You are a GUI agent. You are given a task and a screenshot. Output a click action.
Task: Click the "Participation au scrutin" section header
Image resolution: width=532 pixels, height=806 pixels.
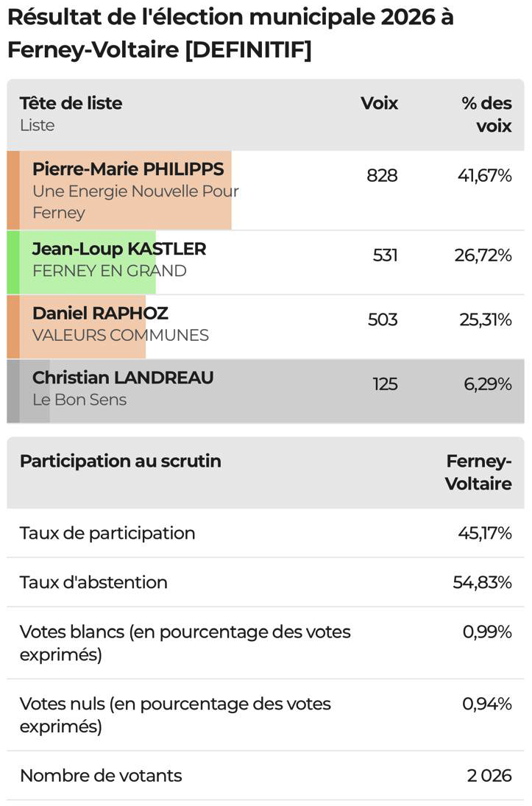pyautogui.click(x=121, y=462)
